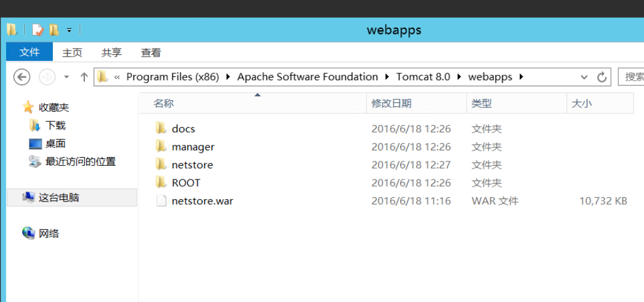Click the ROOT folder icon
The height and width of the screenshot is (302, 644).
click(x=161, y=182)
